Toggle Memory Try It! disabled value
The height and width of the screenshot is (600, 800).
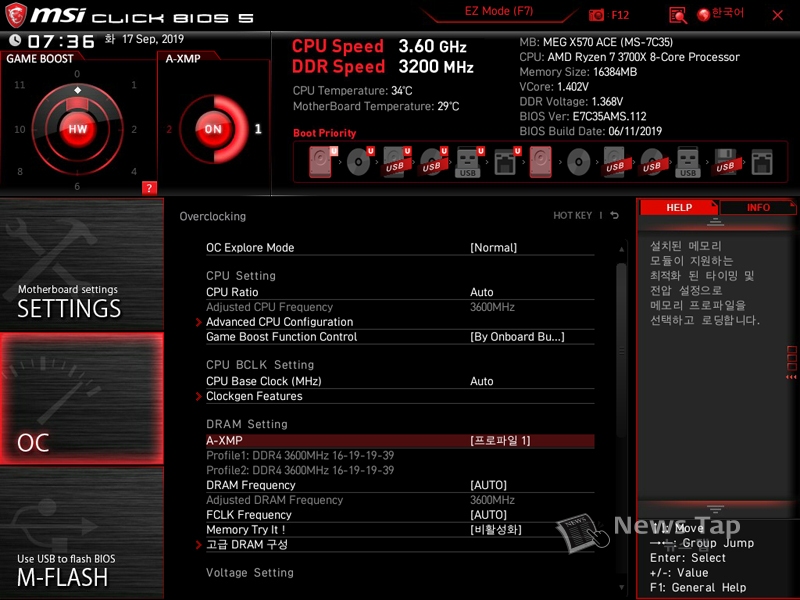pyautogui.click(x=495, y=530)
